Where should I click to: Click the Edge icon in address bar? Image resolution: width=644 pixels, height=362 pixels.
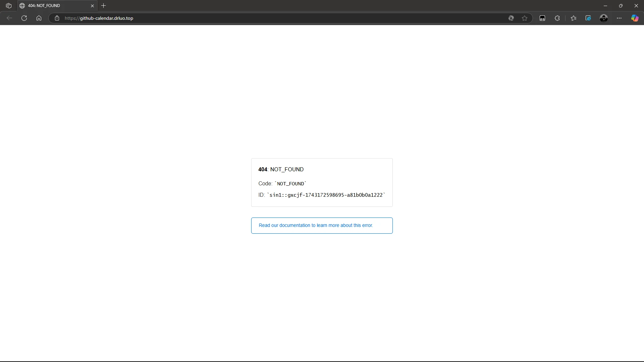[511, 18]
